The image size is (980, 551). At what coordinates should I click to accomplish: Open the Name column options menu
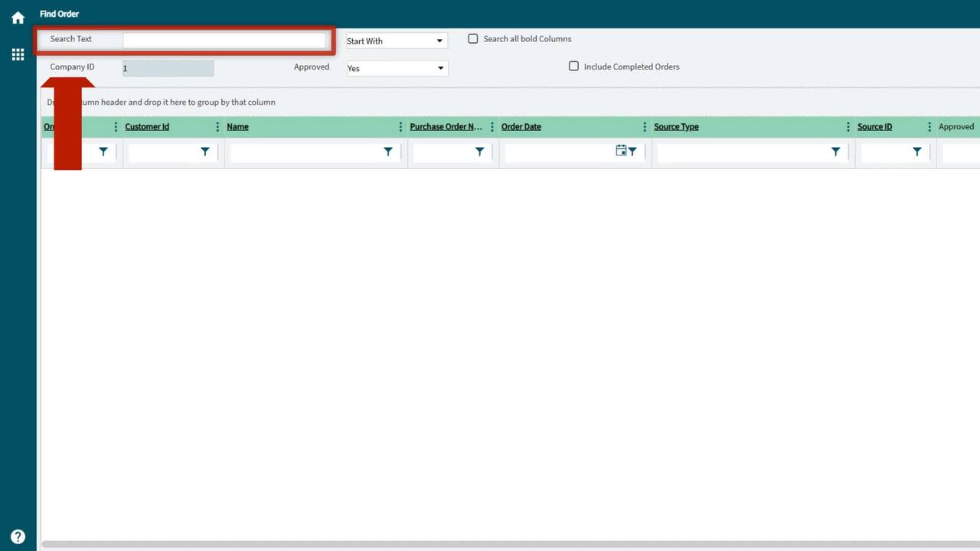400,127
